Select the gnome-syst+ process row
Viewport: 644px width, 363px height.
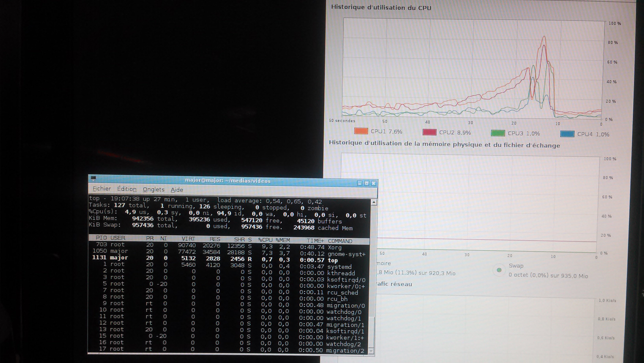coord(229,253)
